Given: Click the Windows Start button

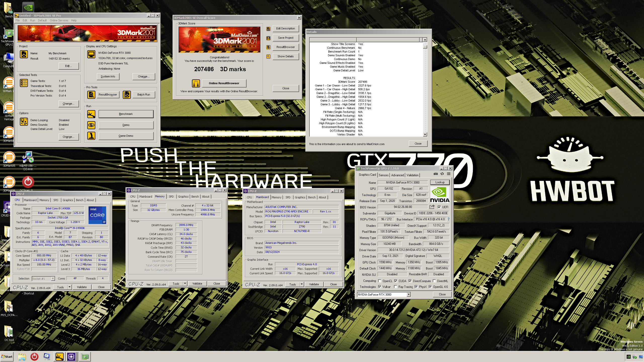Looking at the screenshot, I should [x=7, y=357].
